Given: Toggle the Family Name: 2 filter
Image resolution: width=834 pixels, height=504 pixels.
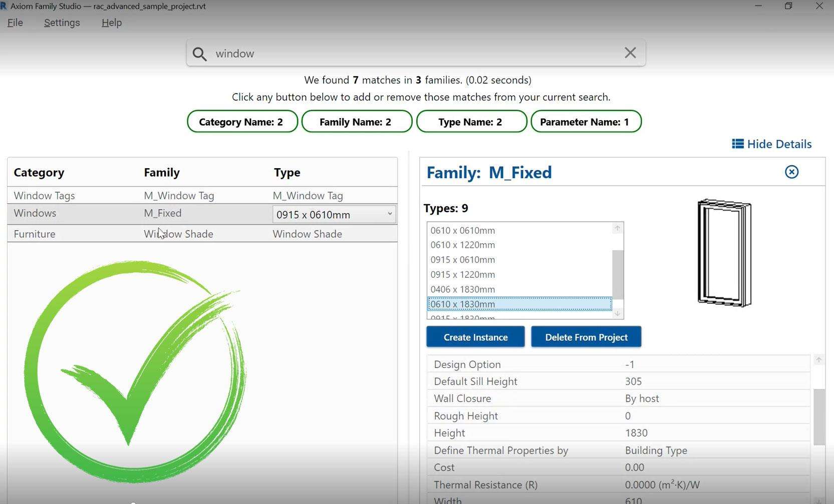Looking at the screenshot, I should [357, 122].
